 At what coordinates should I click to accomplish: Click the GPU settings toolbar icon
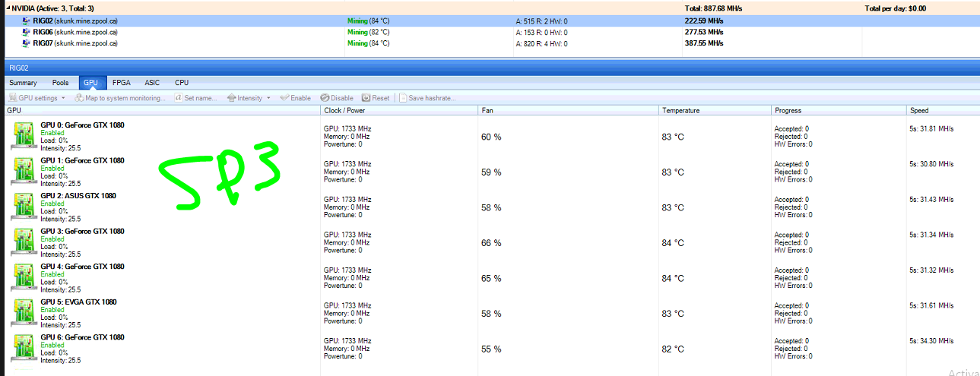[x=12, y=98]
